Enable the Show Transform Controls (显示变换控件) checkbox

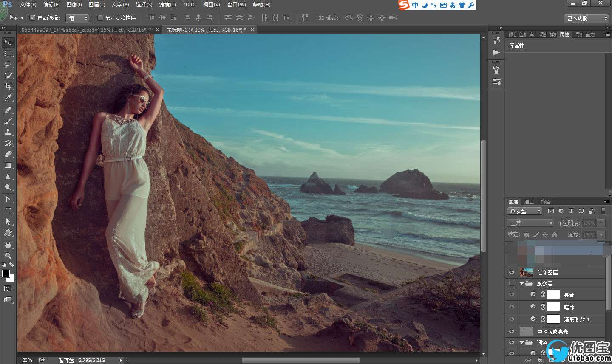click(x=100, y=18)
